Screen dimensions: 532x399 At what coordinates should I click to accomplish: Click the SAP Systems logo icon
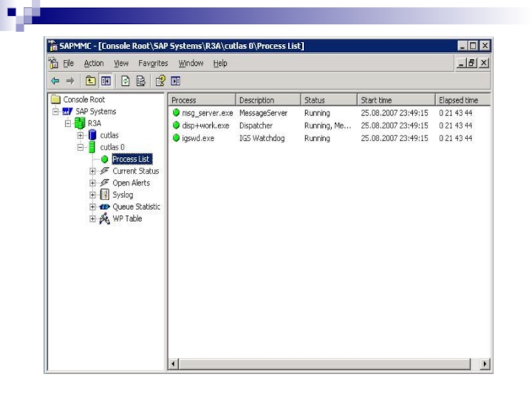click(68, 111)
